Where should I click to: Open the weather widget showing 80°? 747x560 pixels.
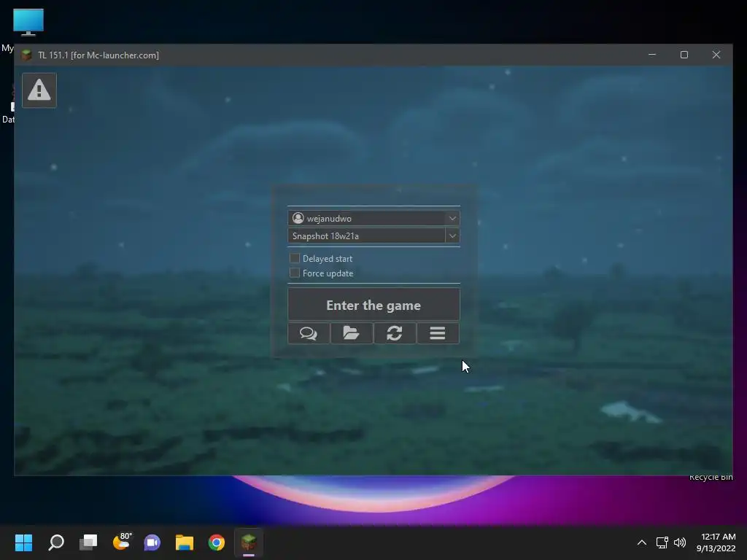click(122, 542)
